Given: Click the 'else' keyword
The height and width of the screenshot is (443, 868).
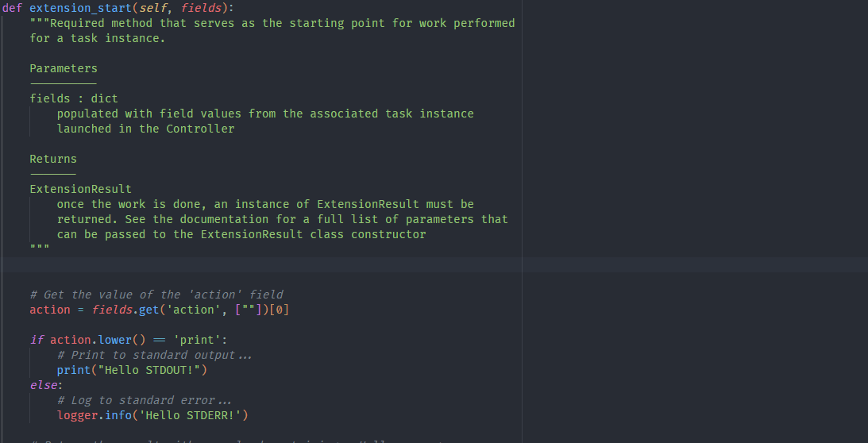Looking at the screenshot, I should click(x=43, y=385).
